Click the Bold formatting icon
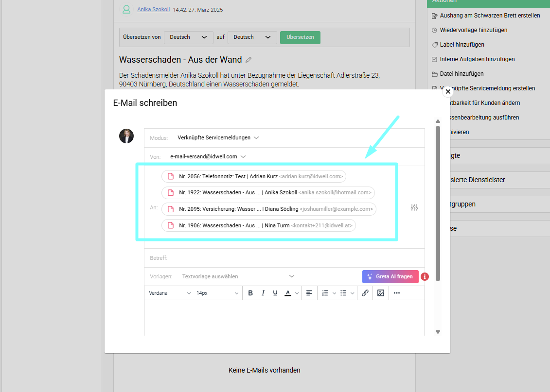The image size is (550, 392). click(250, 293)
